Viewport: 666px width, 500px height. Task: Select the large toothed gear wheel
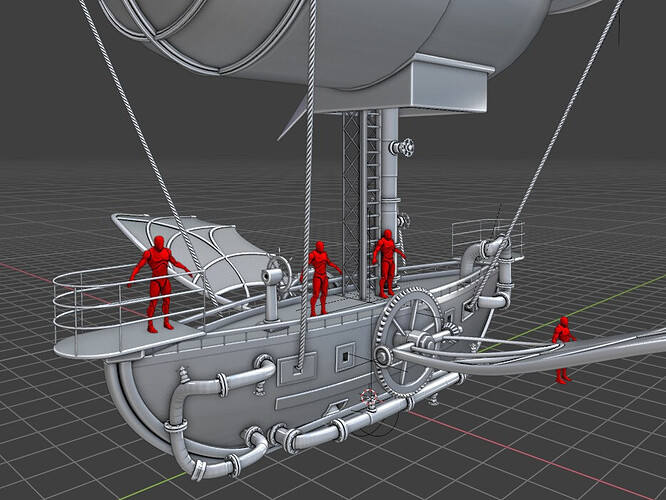coord(407,340)
